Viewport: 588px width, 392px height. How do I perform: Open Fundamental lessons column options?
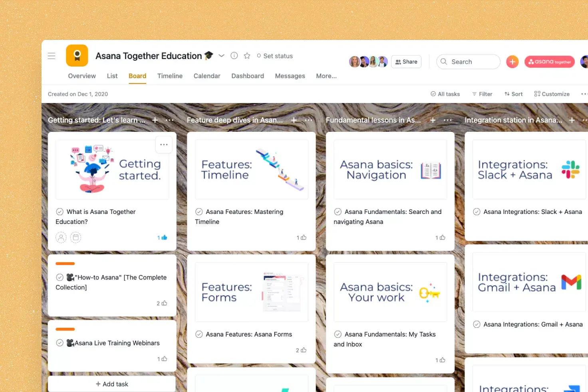click(447, 120)
